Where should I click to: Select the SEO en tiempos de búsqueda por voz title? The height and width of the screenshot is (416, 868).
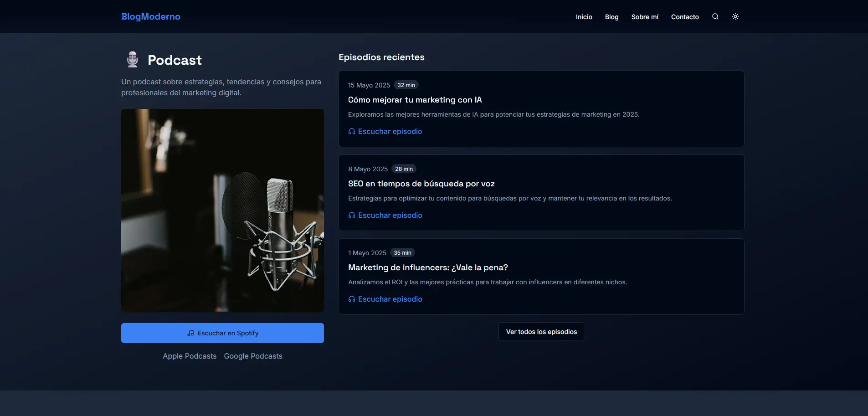(x=421, y=184)
